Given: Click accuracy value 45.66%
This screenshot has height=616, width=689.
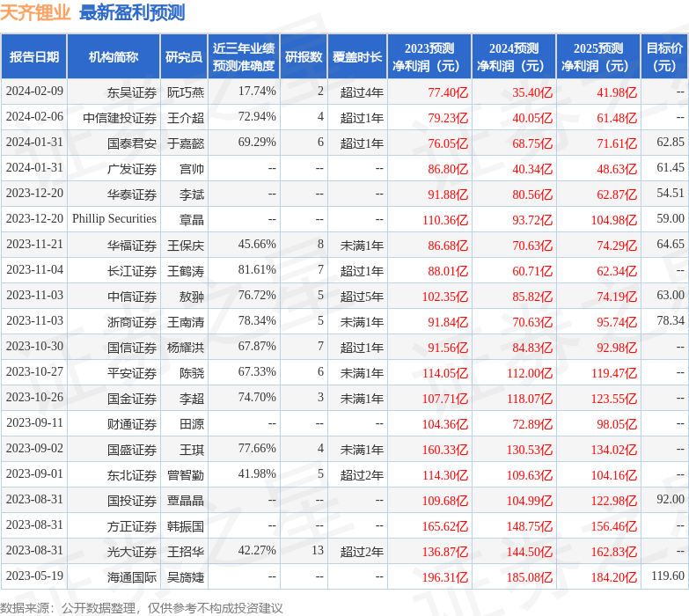Looking at the screenshot, I should click(x=257, y=245).
